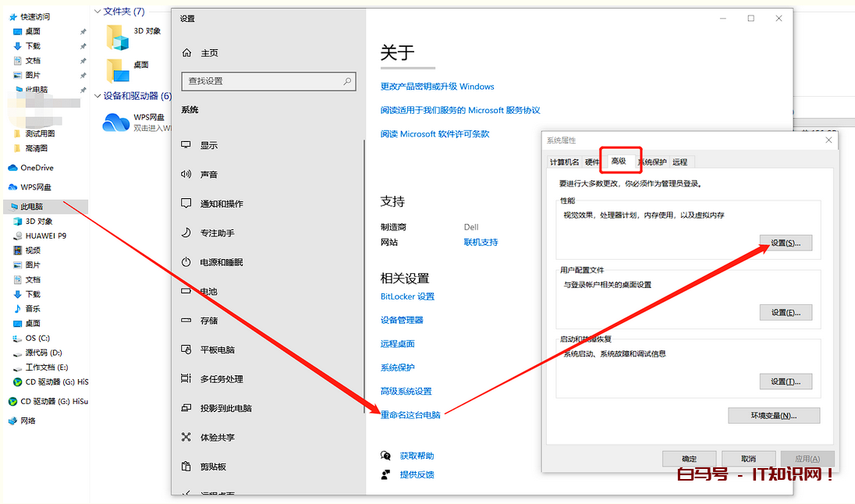
Task: Click the Home icon in Settings sidebar
Action: [x=186, y=53]
